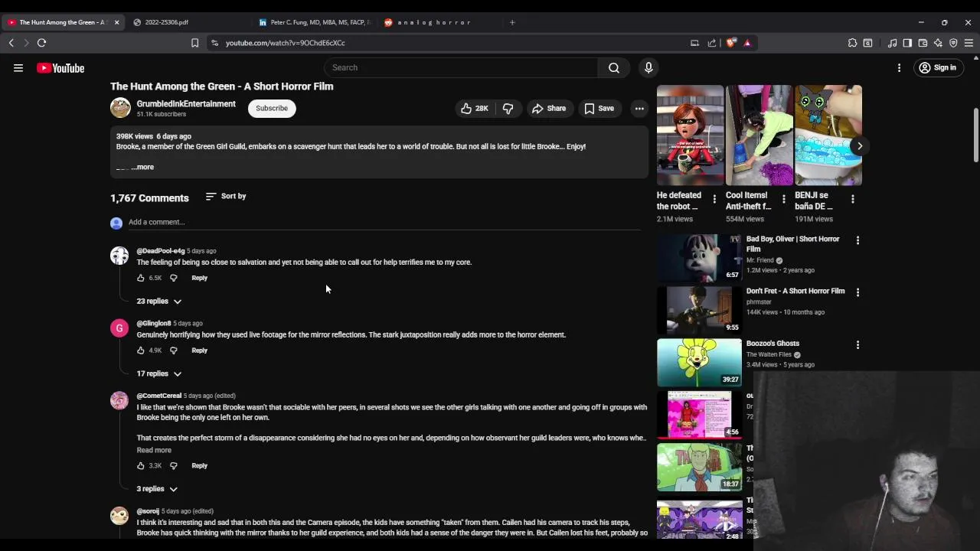
Task: Open YouTube settings three-dot menu
Action: click(x=899, y=68)
